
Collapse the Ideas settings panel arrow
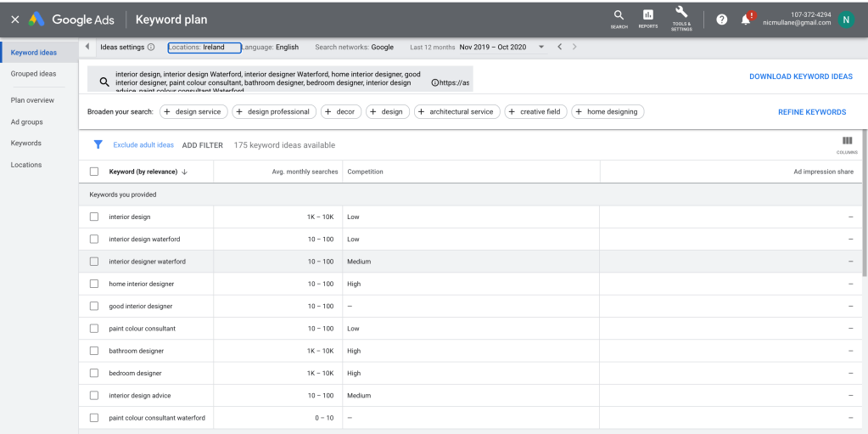[x=88, y=48]
